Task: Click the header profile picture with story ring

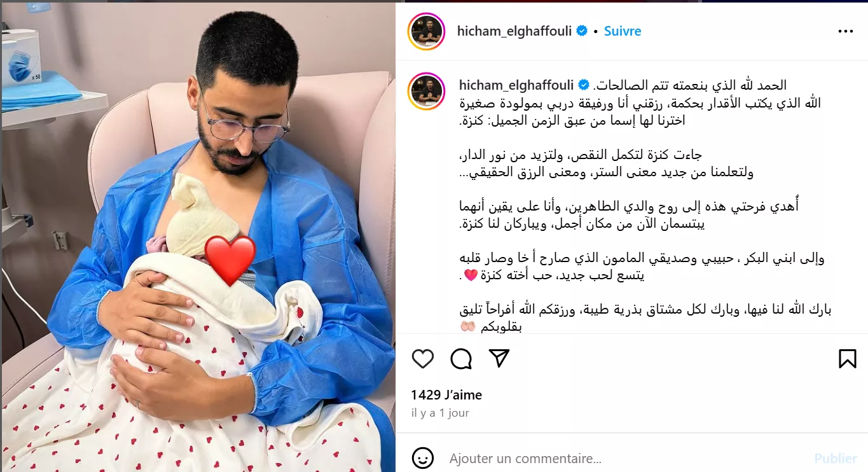Action: 426,31
